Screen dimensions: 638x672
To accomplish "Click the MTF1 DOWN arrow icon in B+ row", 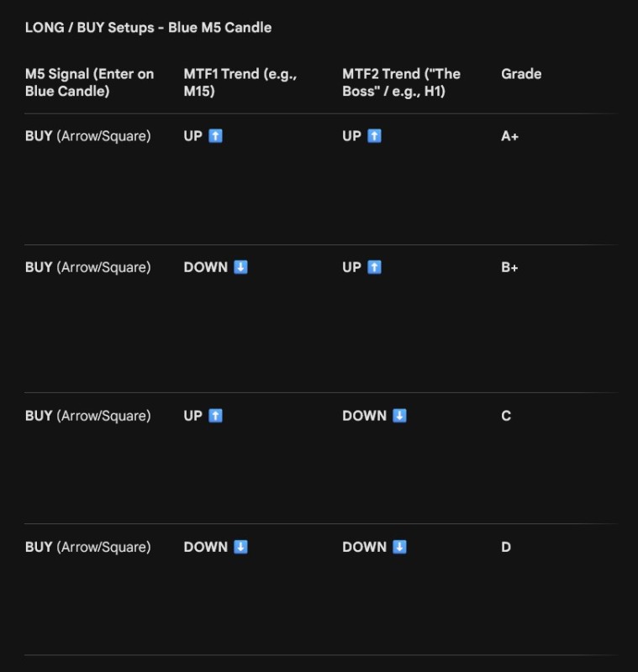I will (240, 267).
